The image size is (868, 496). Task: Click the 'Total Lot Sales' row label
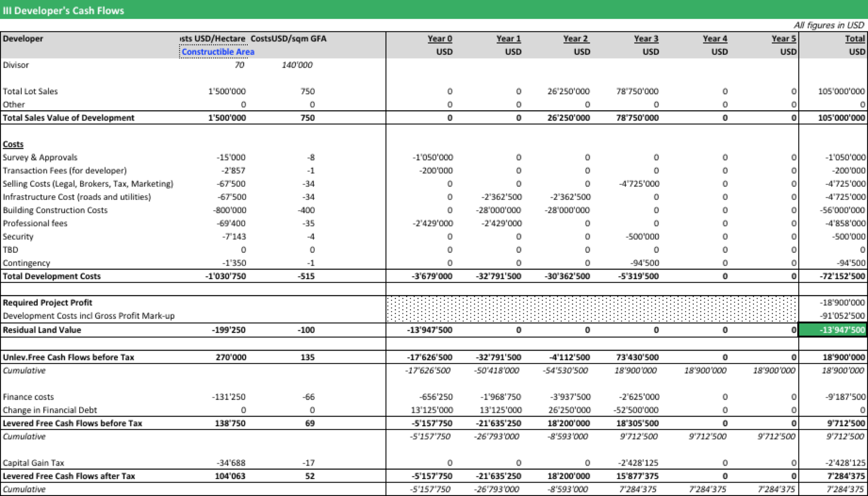pyautogui.click(x=30, y=91)
